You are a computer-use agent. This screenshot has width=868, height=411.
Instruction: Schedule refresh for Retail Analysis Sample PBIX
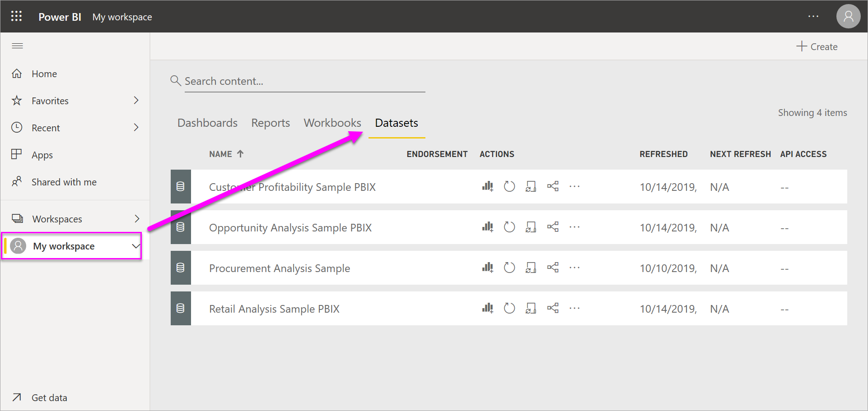click(531, 308)
